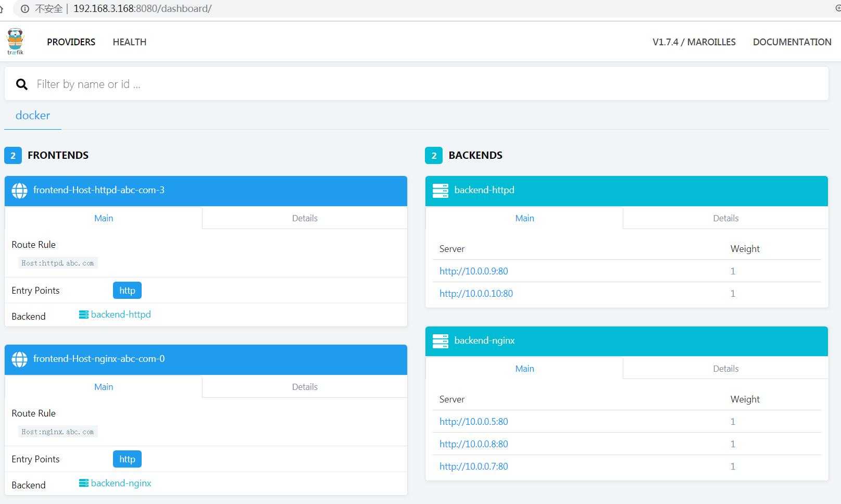841x504 pixels.
Task: Open Details tab of backend-nginx
Action: (725, 369)
